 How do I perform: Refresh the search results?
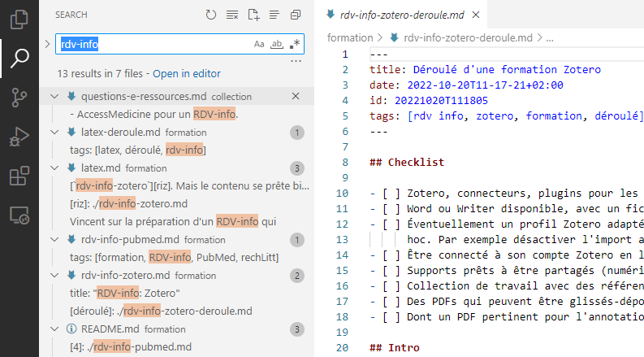pos(211,15)
